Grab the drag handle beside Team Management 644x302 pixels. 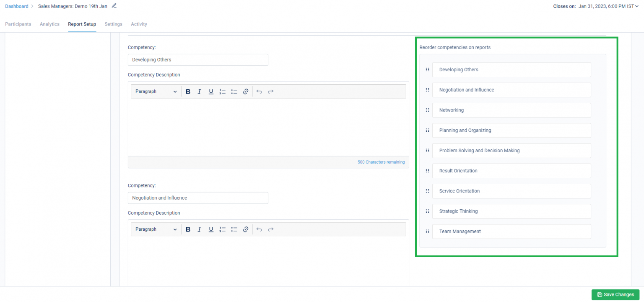click(427, 231)
